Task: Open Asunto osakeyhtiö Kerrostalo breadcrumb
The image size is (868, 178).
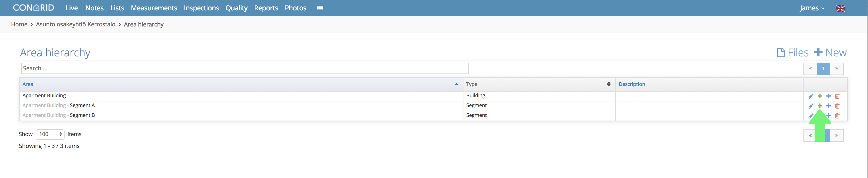Action: (x=75, y=24)
